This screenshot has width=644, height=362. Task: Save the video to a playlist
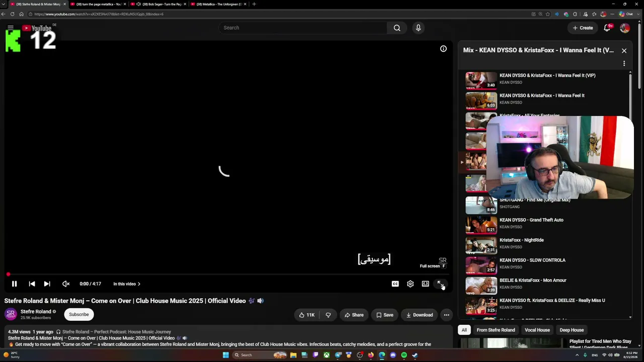pos(384,315)
